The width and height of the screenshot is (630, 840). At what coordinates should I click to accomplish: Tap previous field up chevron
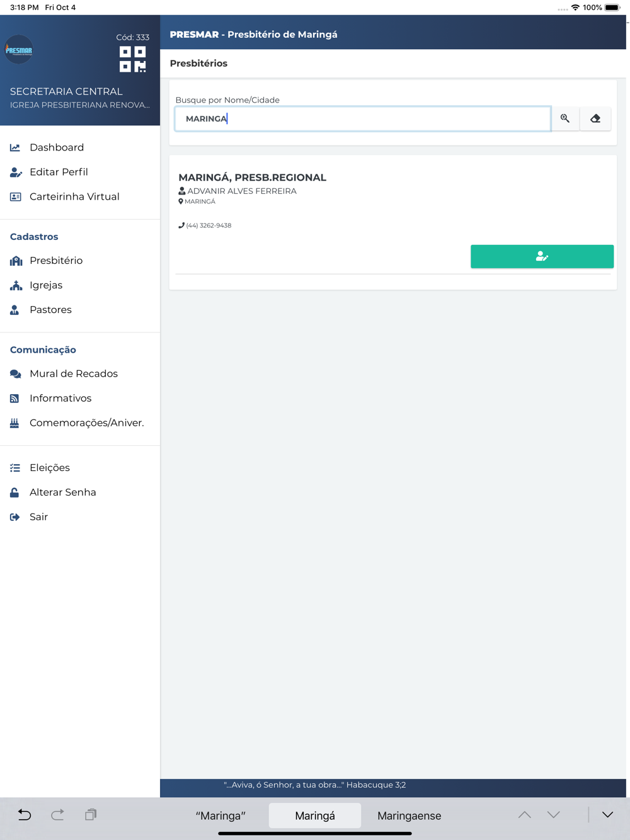(525, 815)
